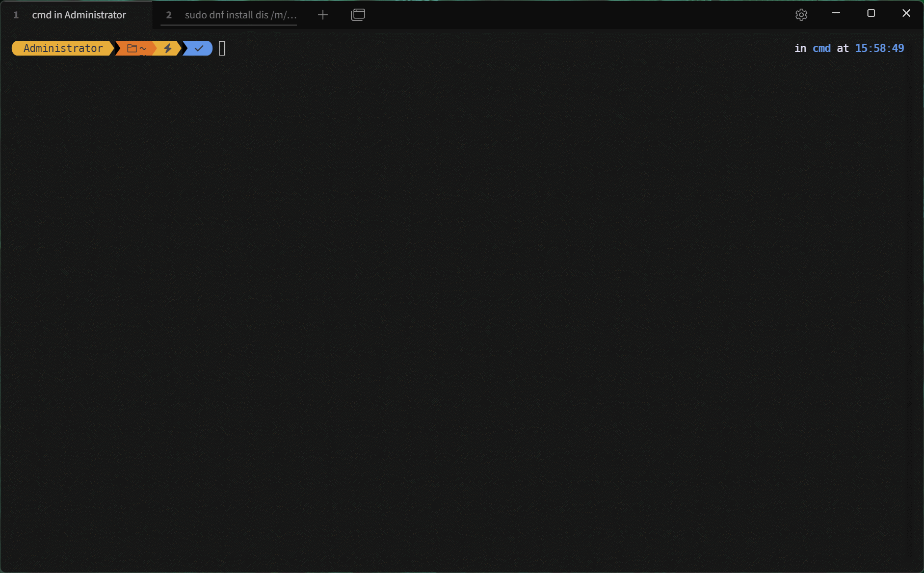Image resolution: width=924 pixels, height=573 pixels.
Task: Click the yellow Administrator prompt segment
Action: tap(63, 48)
